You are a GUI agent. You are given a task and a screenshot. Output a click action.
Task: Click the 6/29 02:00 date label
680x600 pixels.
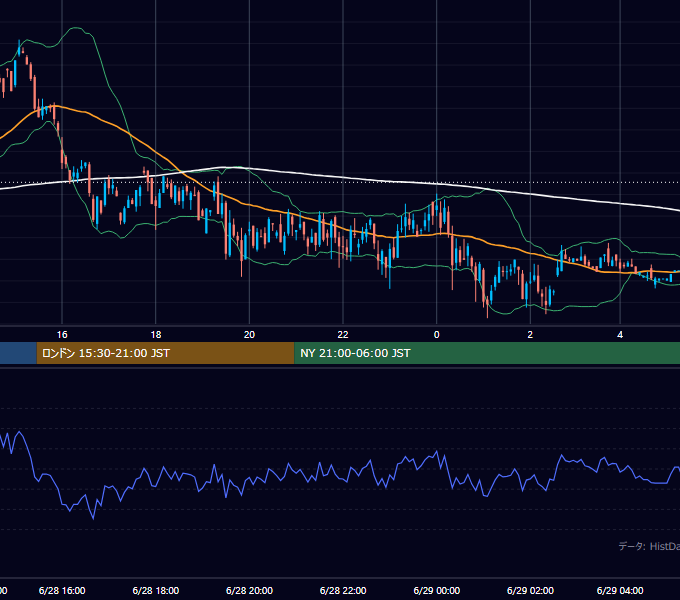[x=530, y=590]
